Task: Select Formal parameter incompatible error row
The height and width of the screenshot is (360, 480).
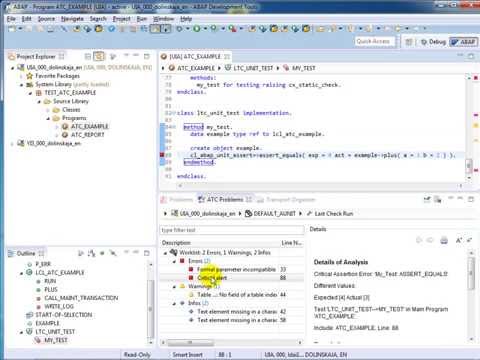Action: (232, 269)
